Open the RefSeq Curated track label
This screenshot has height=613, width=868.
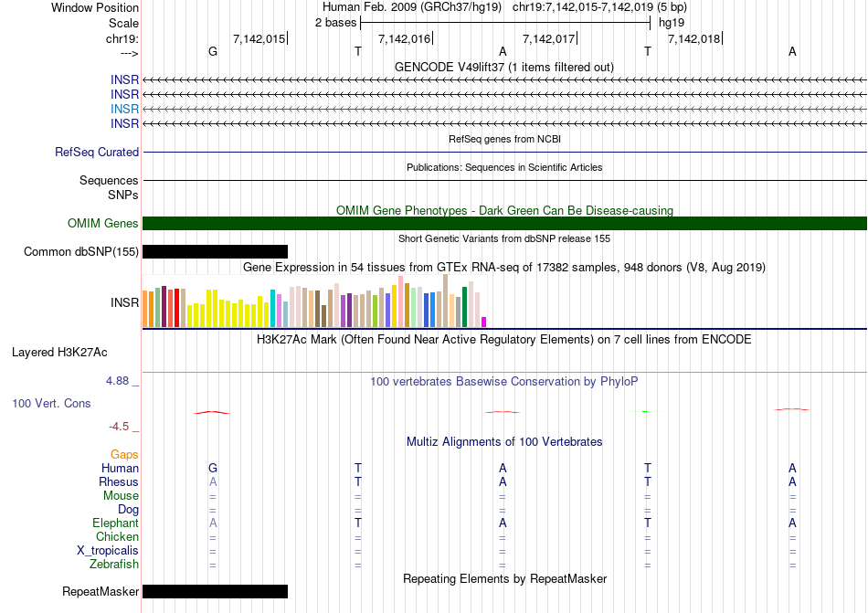[97, 153]
